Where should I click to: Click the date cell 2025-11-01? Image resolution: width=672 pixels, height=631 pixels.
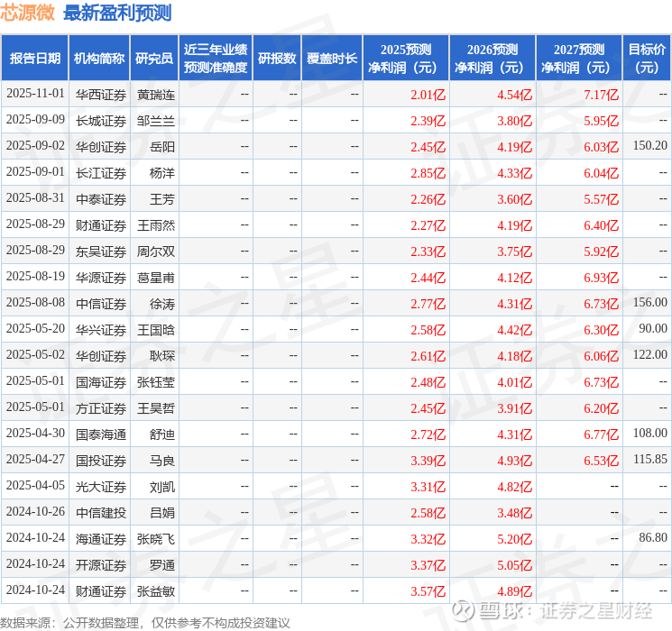point(35,94)
